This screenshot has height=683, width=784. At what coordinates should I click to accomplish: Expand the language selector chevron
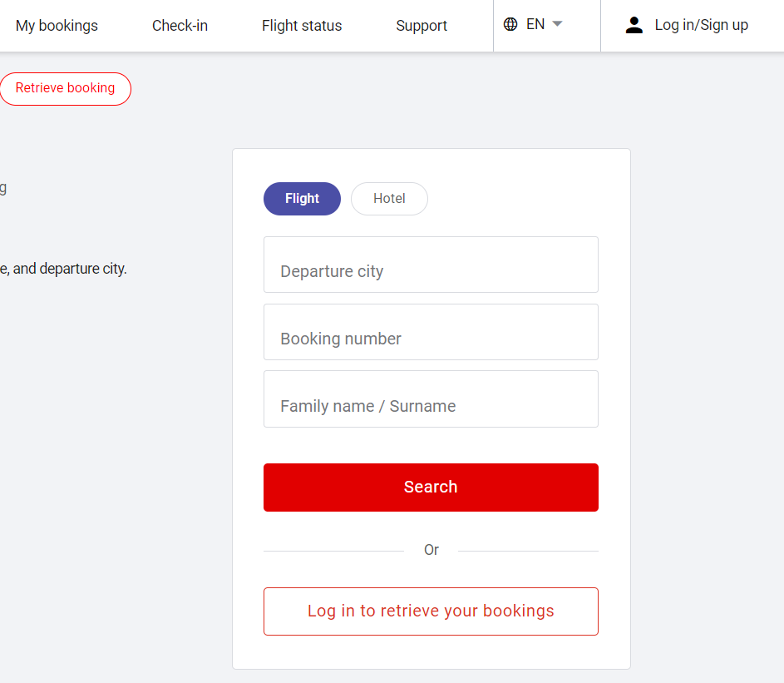[x=556, y=25]
